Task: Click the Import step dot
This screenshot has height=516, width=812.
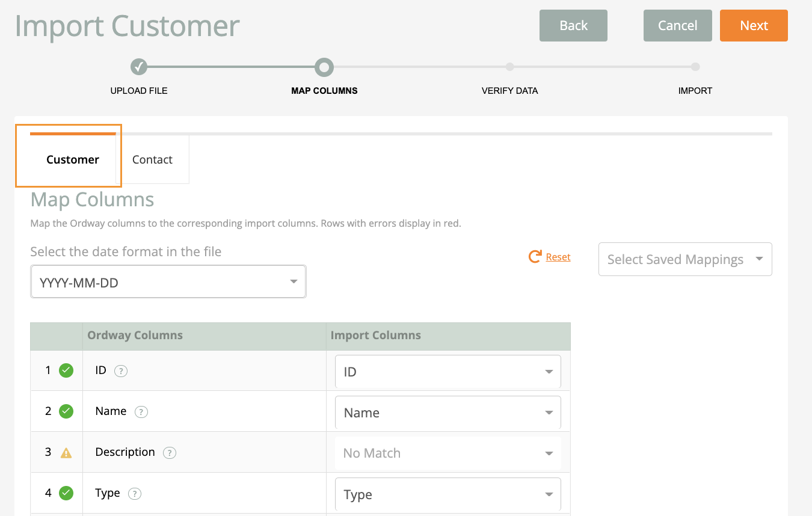Action: (695, 67)
